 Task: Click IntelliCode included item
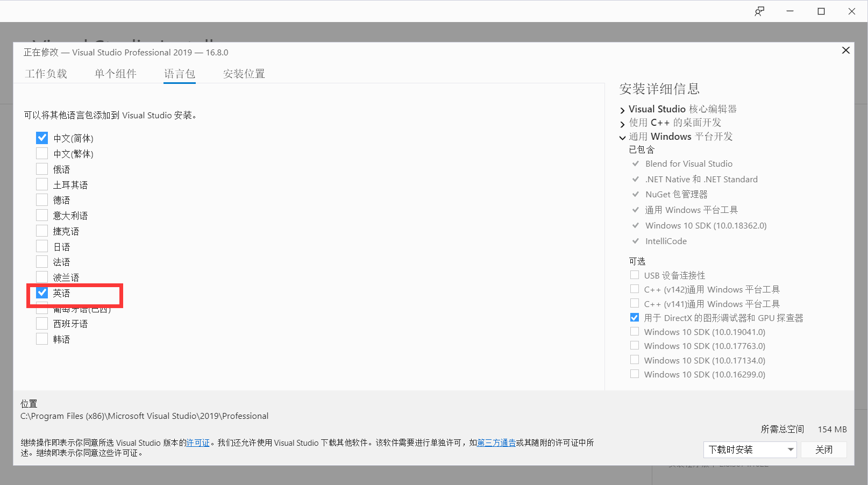coord(666,241)
